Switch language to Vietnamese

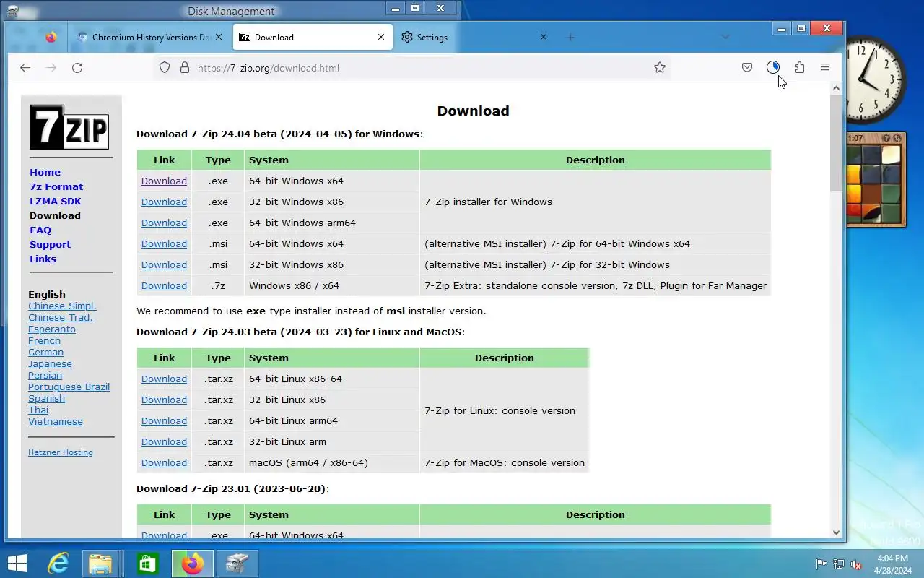coord(56,421)
